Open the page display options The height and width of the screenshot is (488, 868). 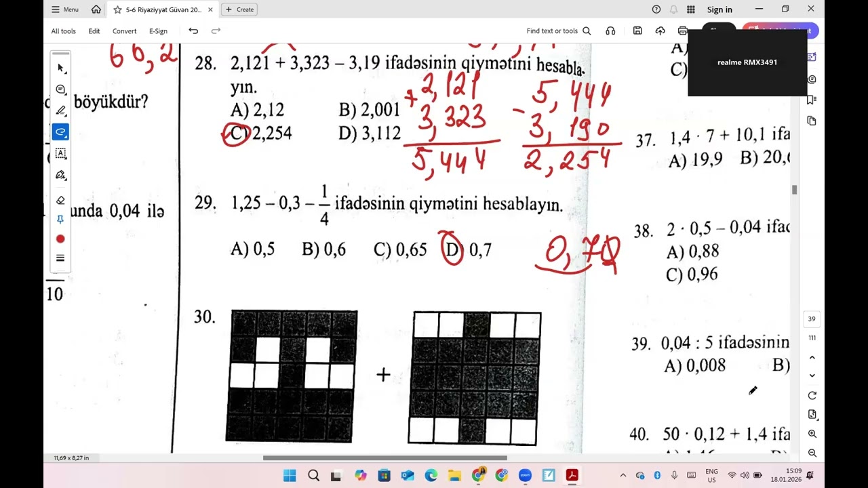812,414
